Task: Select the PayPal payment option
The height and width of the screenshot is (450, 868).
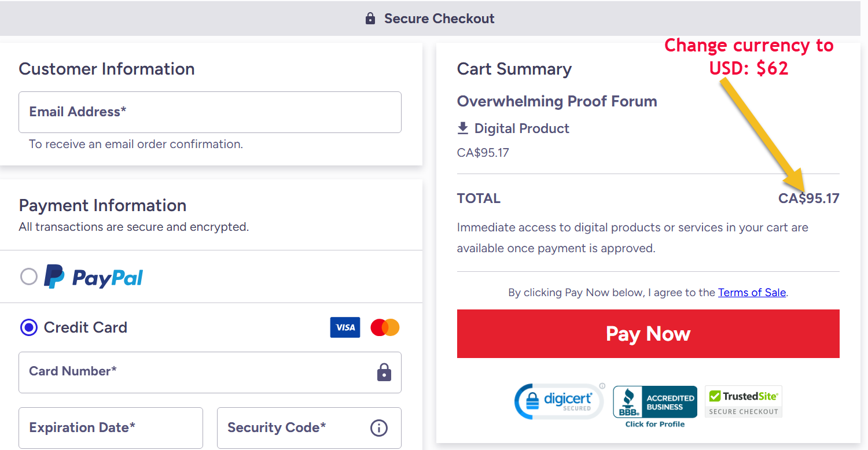Action: (29, 277)
